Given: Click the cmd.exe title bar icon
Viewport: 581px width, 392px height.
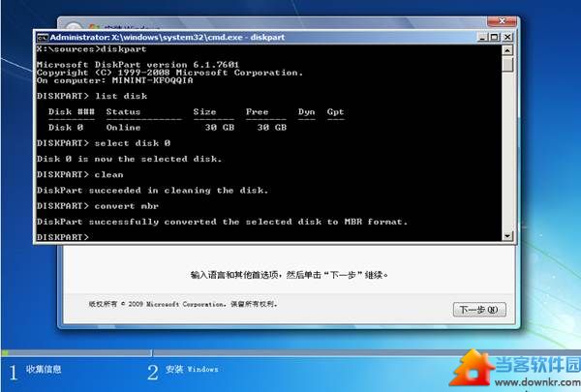Looking at the screenshot, I should 43,38.
